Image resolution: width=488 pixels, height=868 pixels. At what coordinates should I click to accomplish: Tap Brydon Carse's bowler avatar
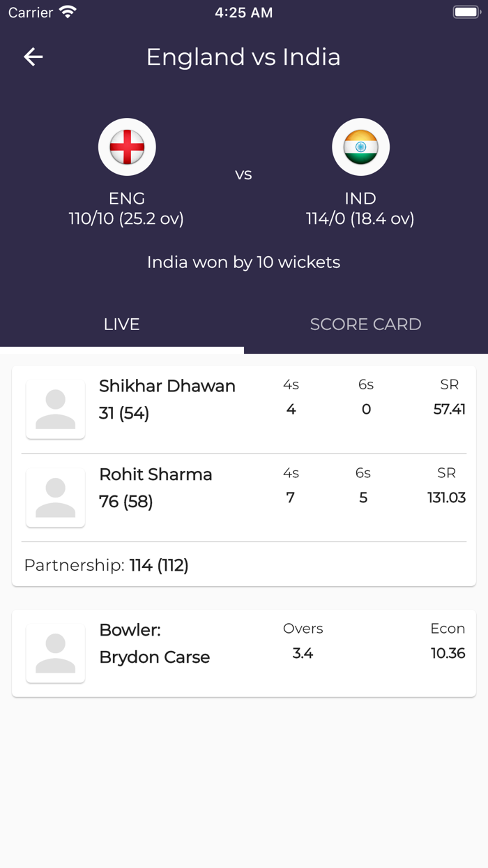[x=56, y=653]
